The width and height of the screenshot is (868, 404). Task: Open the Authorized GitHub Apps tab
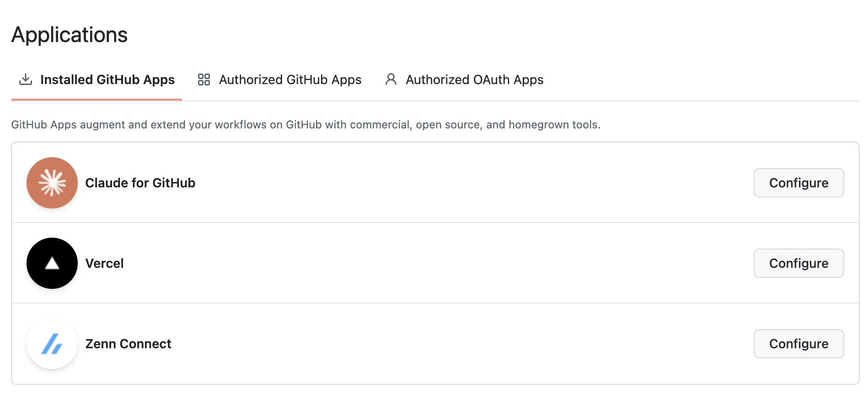tap(290, 80)
